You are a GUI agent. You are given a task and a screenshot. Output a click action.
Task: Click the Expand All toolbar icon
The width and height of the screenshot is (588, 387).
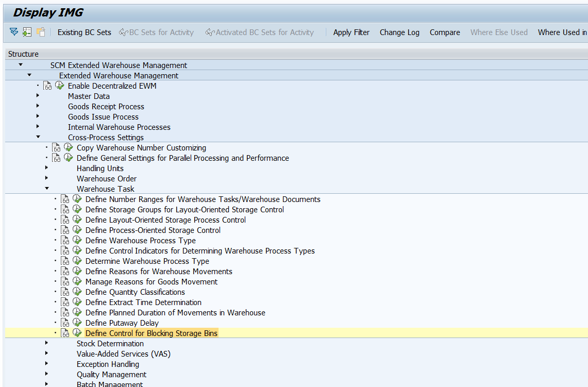14,32
